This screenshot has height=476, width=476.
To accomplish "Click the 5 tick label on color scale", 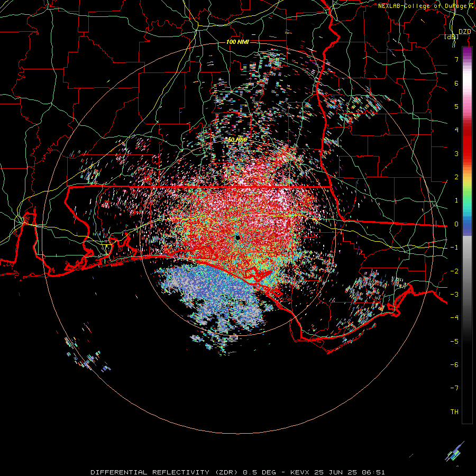I will click(456, 106).
